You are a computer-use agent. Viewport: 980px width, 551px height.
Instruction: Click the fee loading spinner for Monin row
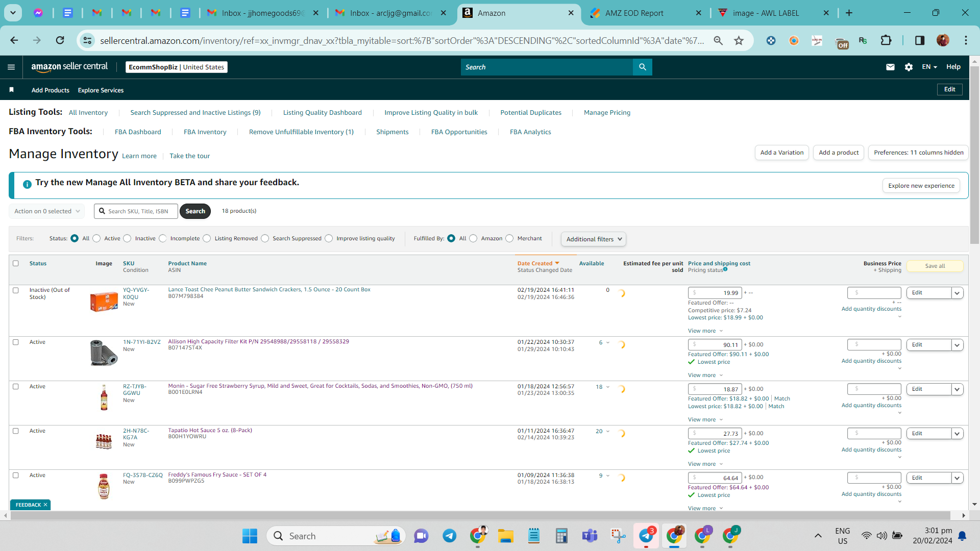[x=621, y=389]
